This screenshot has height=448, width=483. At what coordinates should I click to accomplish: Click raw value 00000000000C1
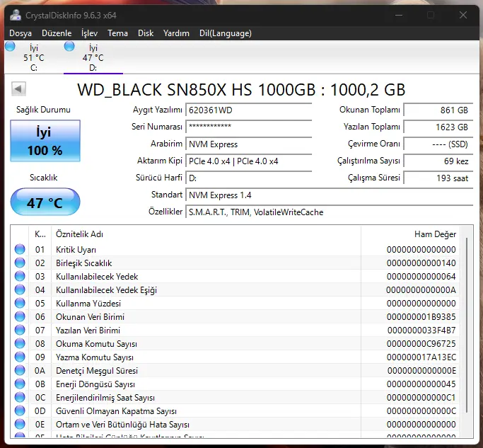[x=421, y=398]
